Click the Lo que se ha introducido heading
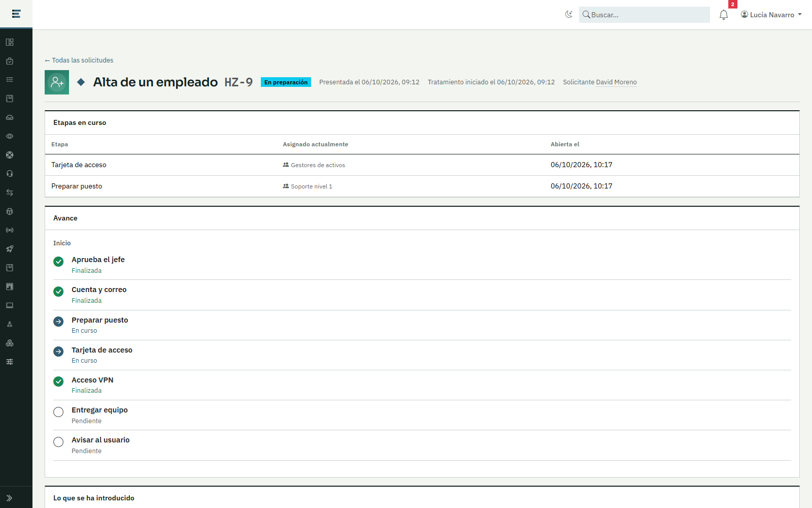This screenshot has width=812, height=508. click(94, 498)
